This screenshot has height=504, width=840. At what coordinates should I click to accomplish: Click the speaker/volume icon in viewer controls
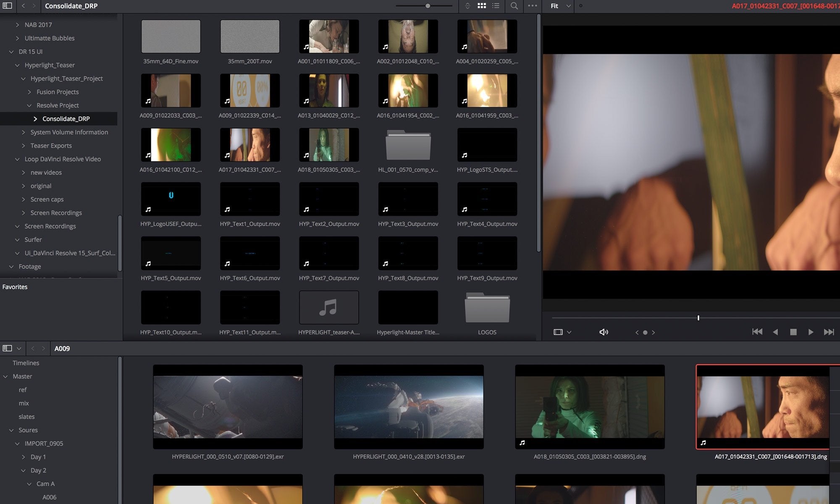click(604, 332)
